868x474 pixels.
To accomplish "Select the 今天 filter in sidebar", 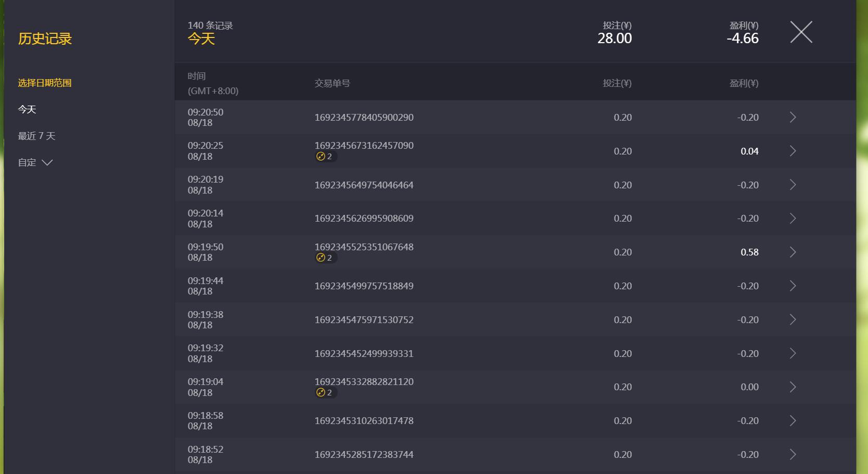I will (x=27, y=109).
